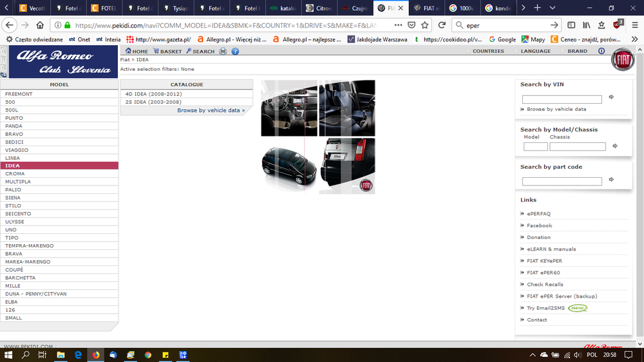Click the Model input field

coord(535,146)
